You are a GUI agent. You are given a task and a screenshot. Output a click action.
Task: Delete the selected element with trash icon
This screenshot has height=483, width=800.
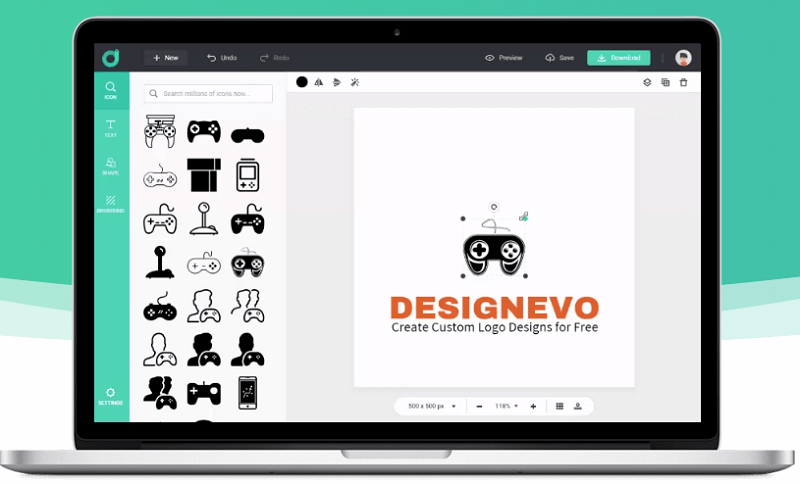click(683, 82)
